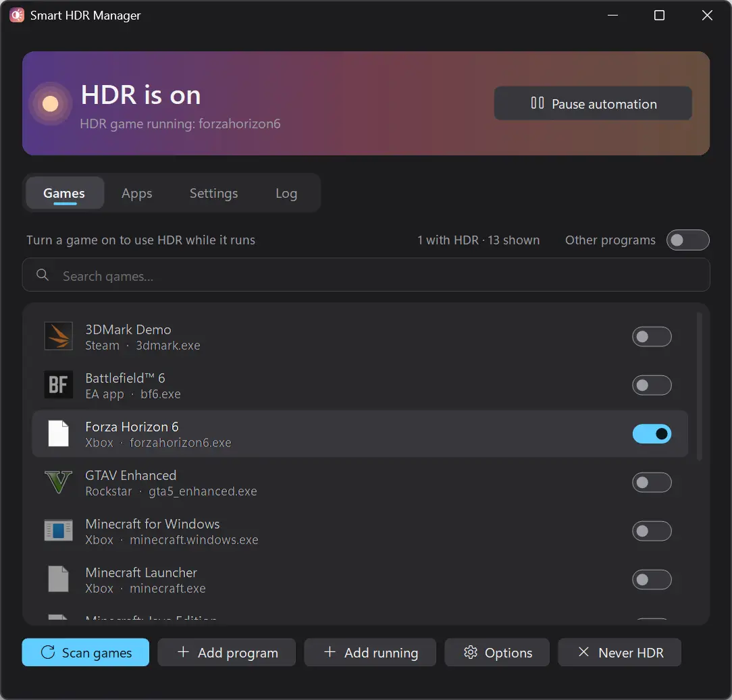Minimize the Smart HDR Manager window
This screenshot has height=700, width=732.
click(612, 16)
